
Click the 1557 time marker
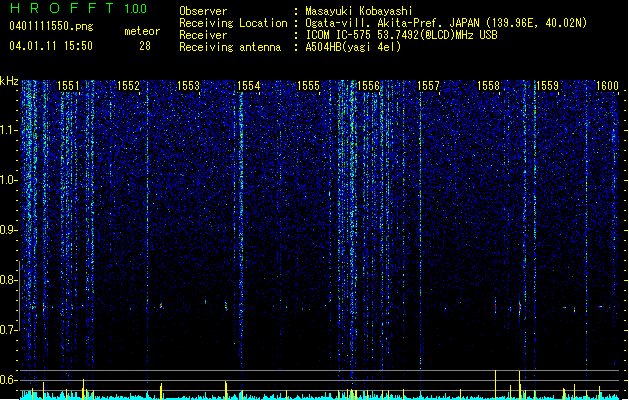coord(428,86)
